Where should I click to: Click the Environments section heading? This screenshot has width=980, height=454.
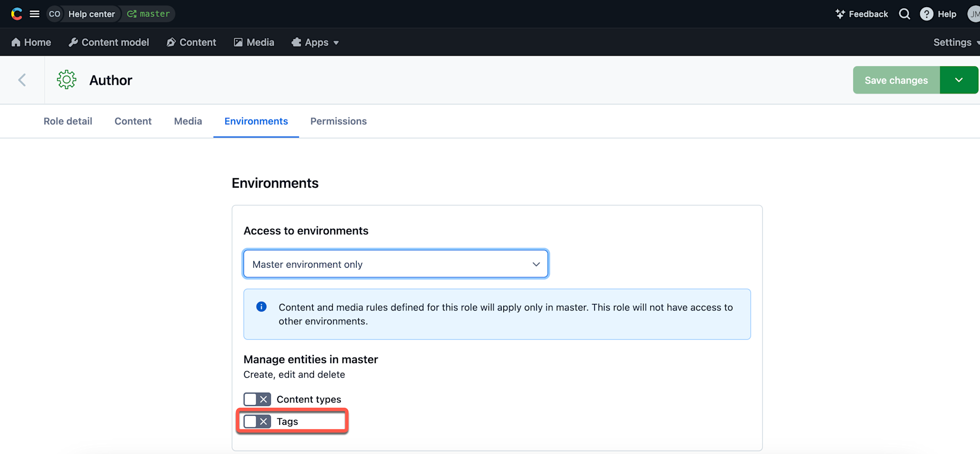pyautogui.click(x=275, y=183)
